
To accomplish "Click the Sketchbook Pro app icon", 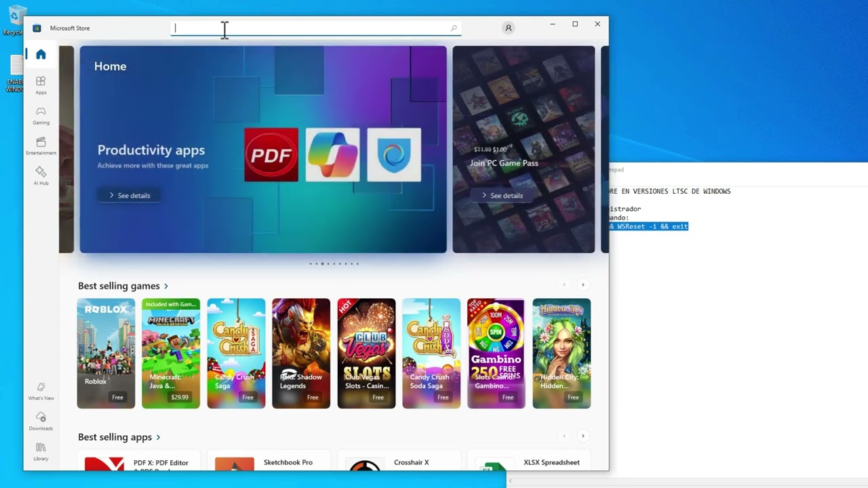I will click(235, 464).
